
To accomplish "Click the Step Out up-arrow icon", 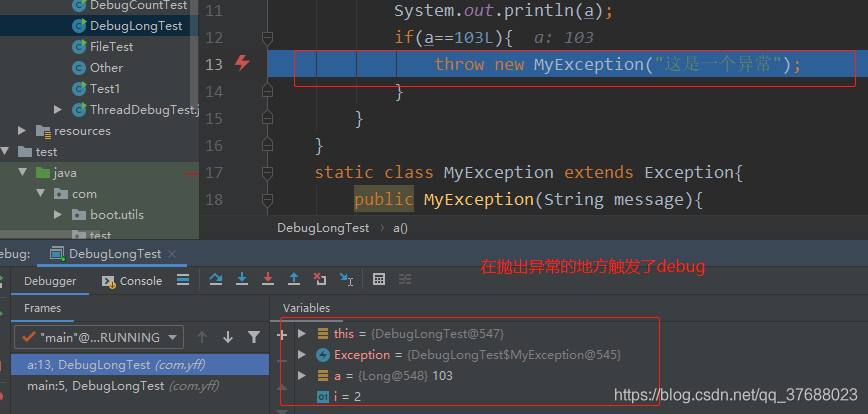I will [294, 280].
